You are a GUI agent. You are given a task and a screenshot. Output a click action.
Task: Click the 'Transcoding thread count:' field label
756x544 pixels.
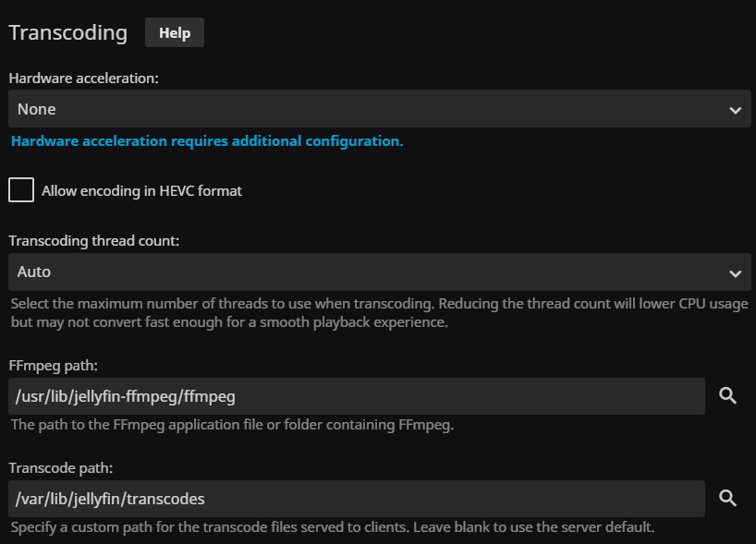[94, 241]
